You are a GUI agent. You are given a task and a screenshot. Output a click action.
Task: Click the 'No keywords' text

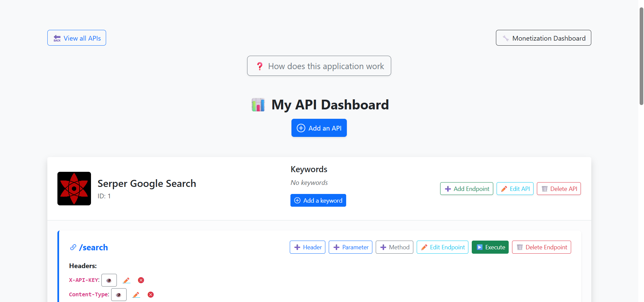coord(309,183)
